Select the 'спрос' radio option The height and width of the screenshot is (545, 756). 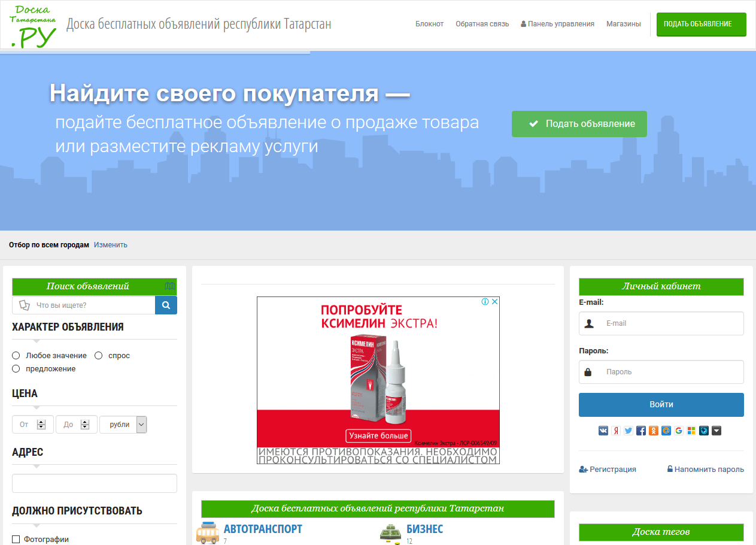point(99,356)
